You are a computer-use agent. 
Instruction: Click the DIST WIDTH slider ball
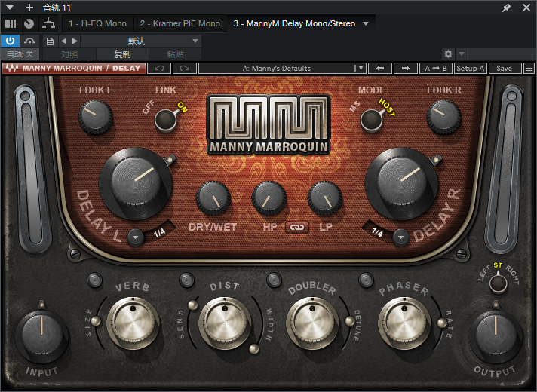254,348
